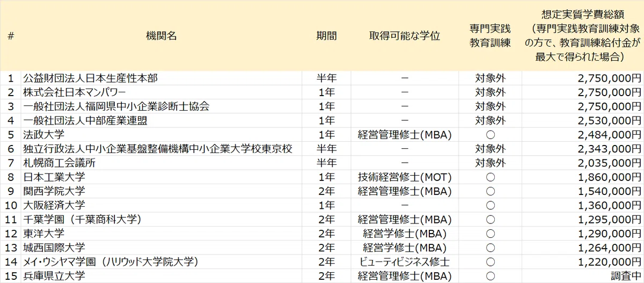The image size is (644, 283).
Task: Click 半年 period in 札幌商工会議所 row
Action: [326, 163]
